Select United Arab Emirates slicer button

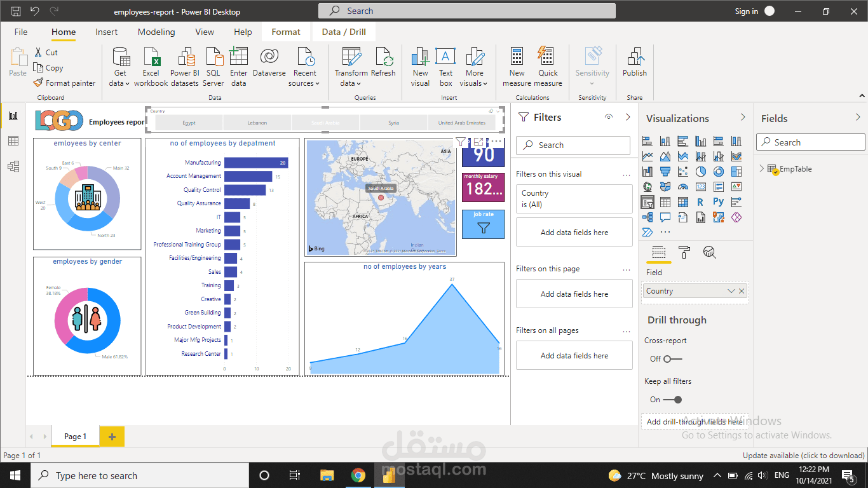462,123
